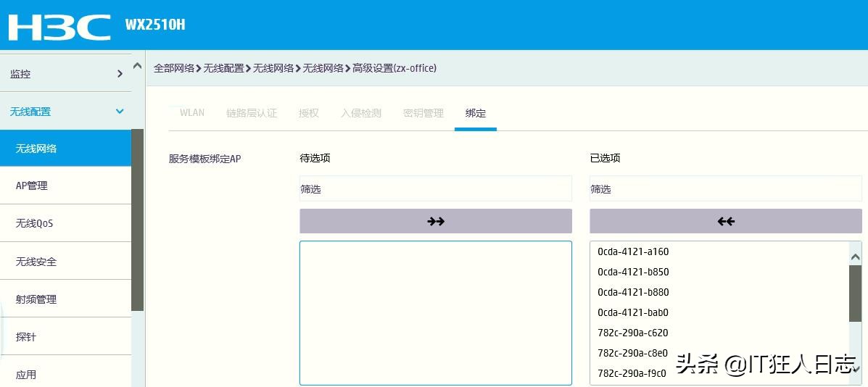Click the sidebar vertical scrollbar

coord(137,220)
